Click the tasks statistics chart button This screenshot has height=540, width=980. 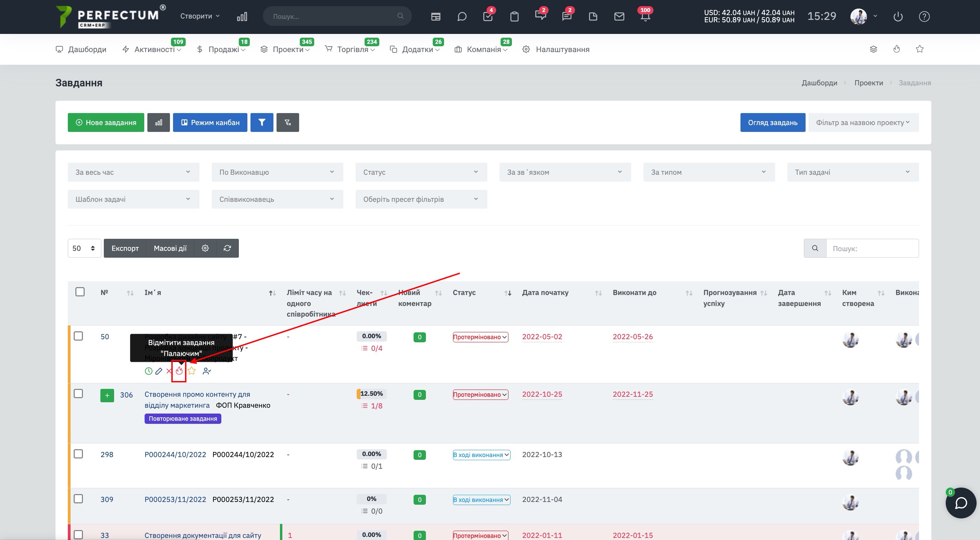(x=159, y=122)
